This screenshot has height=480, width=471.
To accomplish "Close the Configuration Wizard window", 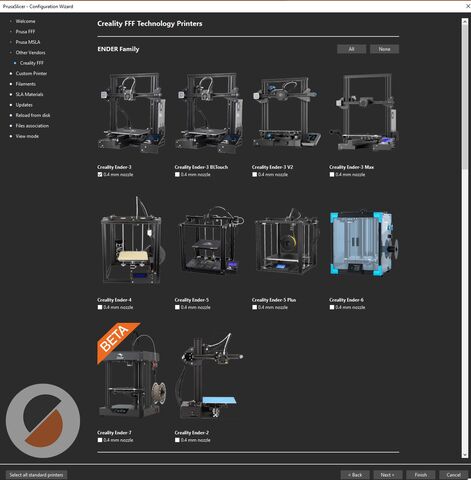I will [x=467, y=6].
